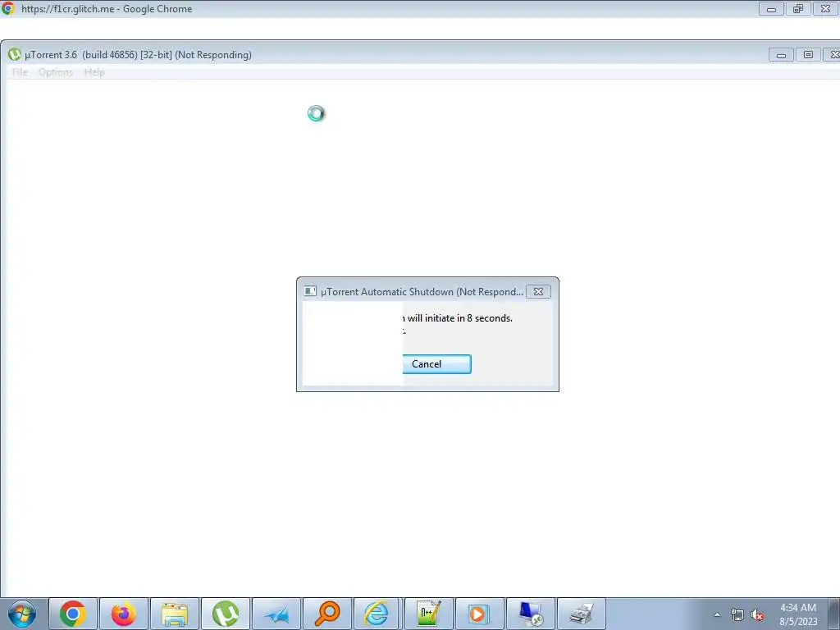Switch to Google Chrome in the taskbar
Screen dimensions: 840x630
tap(73, 614)
